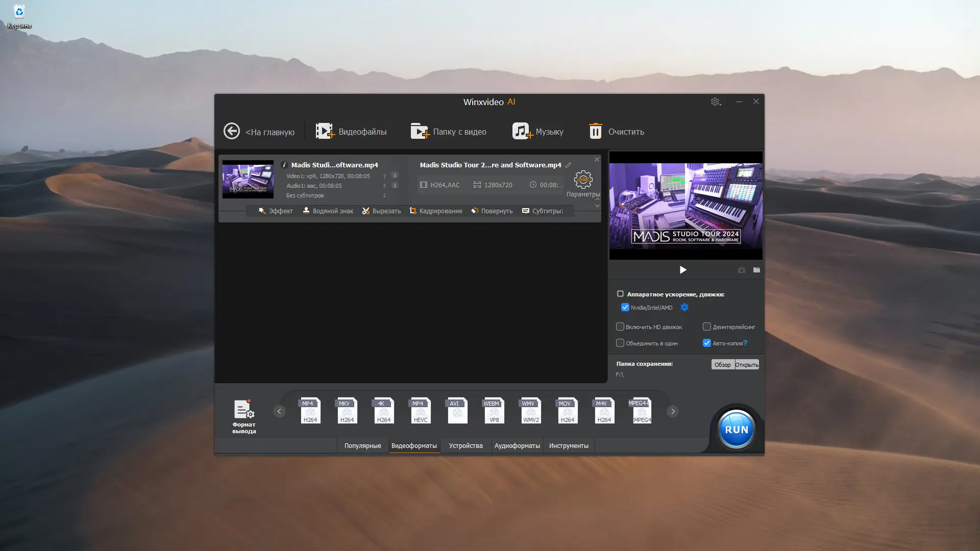Open hardware acceleration blue gear settings
The image size is (980, 551).
(684, 307)
